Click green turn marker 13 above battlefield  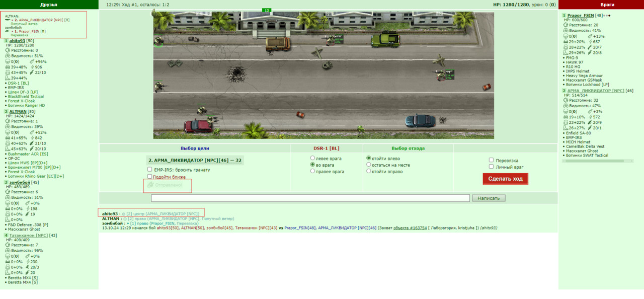pyautogui.click(x=267, y=10)
